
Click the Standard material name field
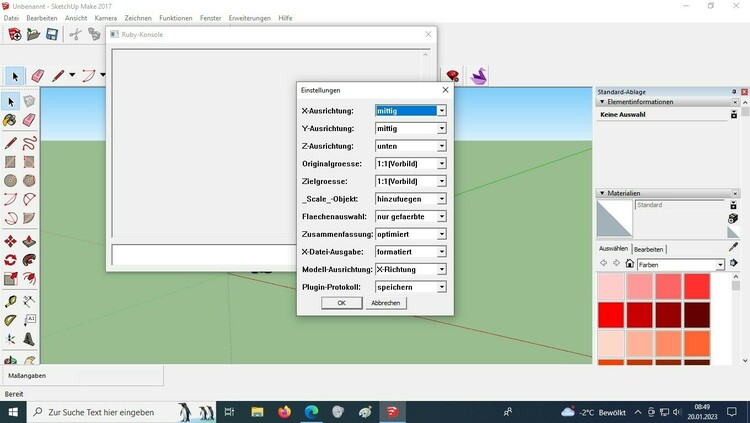(680, 205)
